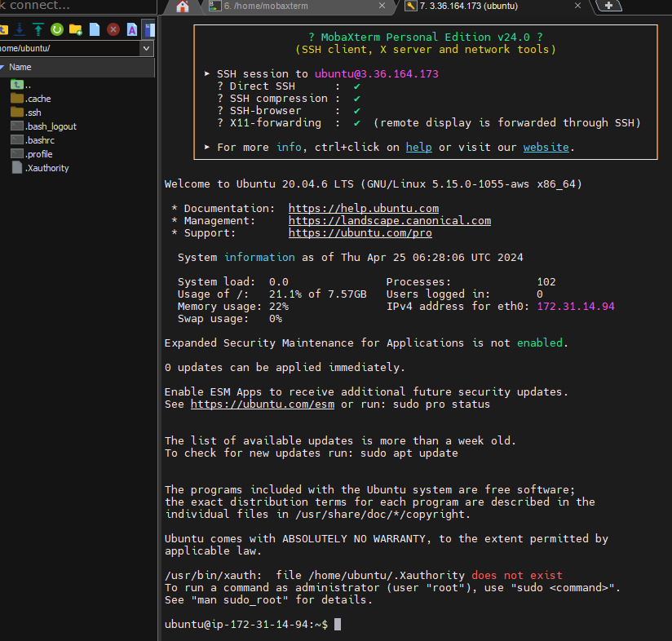The height and width of the screenshot is (641, 672).
Task: Toggle the follow terminal folder icon
Action: pyautogui.click(x=148, y=29)
